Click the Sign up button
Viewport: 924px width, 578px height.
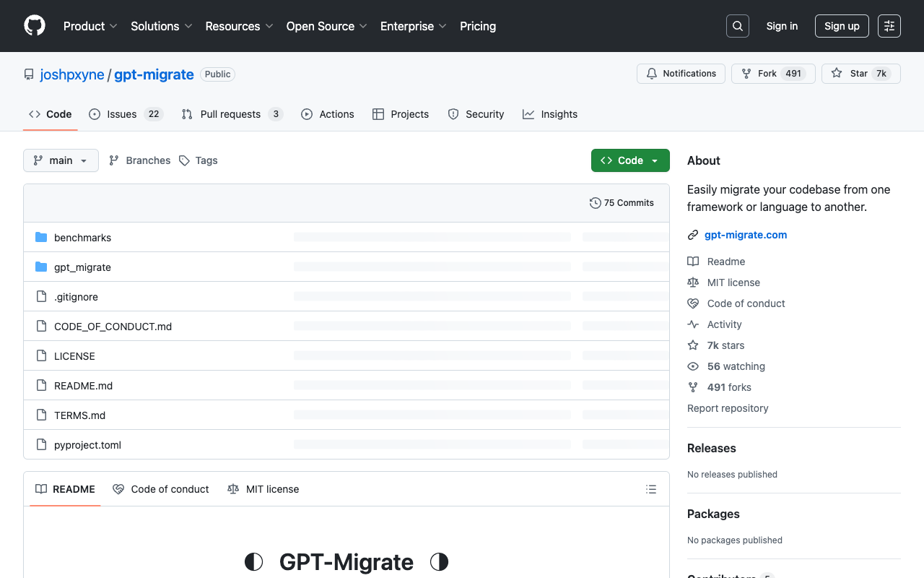pos(842,26)
